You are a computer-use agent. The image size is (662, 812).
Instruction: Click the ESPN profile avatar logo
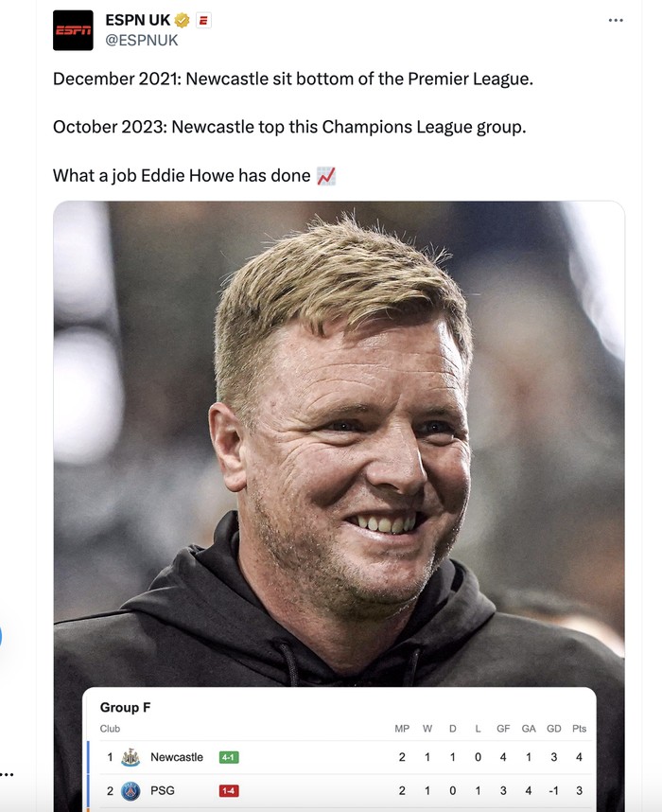point(73,30)
